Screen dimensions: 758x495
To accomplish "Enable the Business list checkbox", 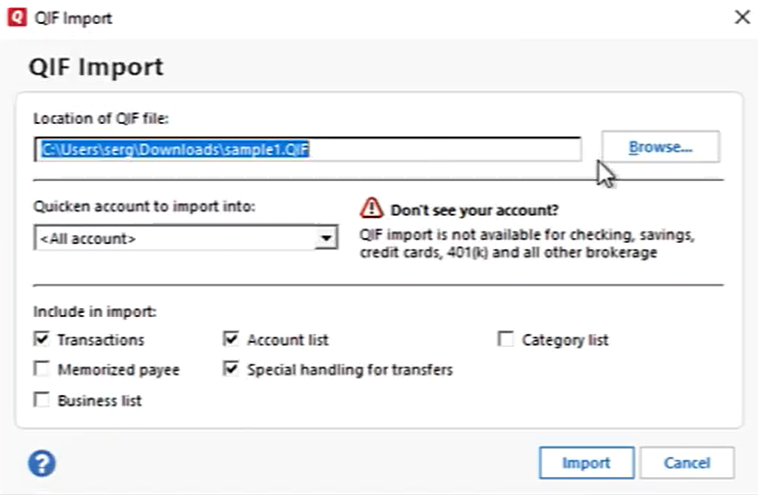I will [x=42, y=400].
